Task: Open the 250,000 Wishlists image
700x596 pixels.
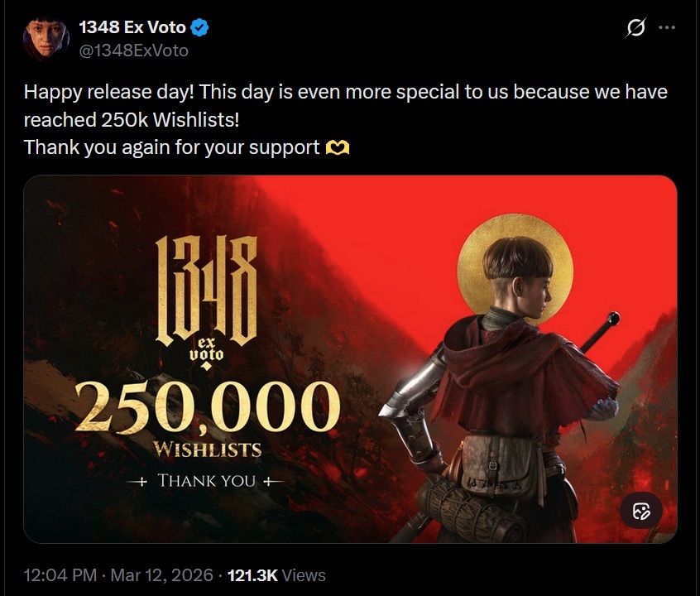Action: point(350,358)
